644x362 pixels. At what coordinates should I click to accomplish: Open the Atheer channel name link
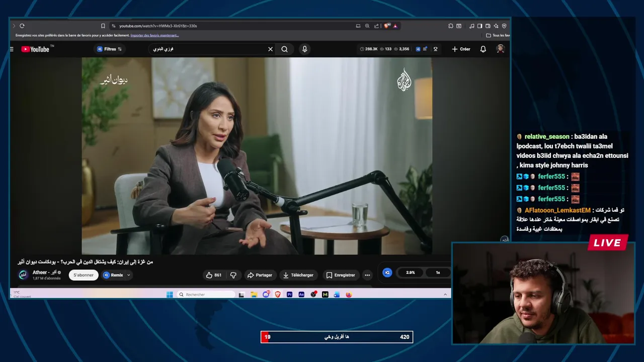click(x=44, y=273)
